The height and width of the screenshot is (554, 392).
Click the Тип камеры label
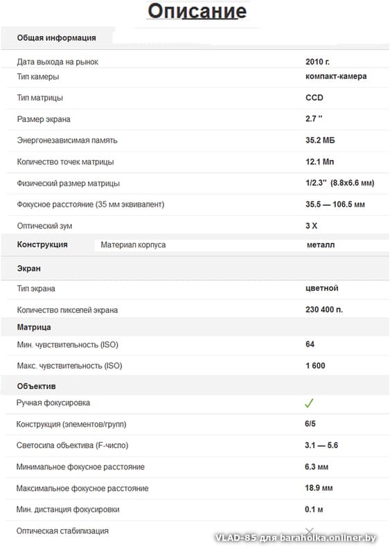[x=38, y=77]
